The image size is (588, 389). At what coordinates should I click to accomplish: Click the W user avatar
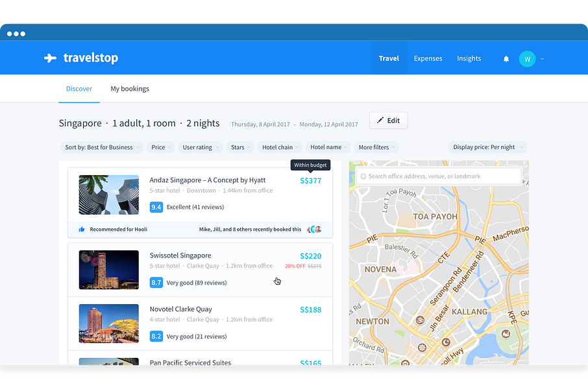pos(527,59)
